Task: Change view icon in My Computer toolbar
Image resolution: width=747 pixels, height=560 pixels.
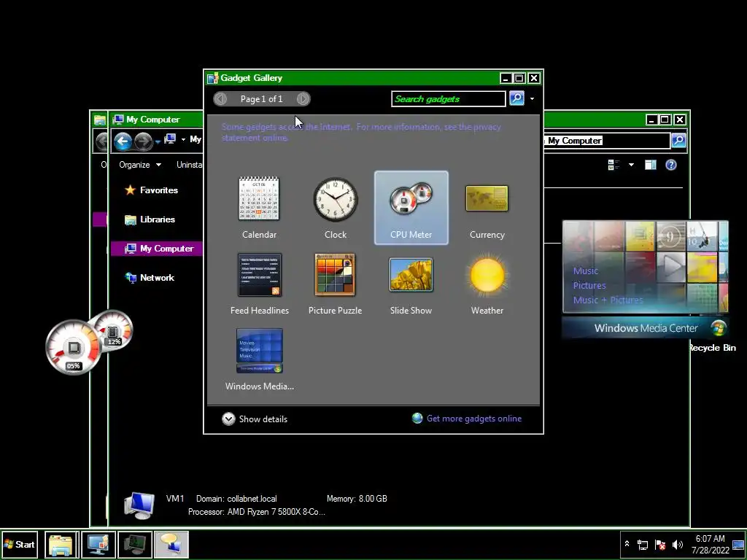Action: point(614,165)
